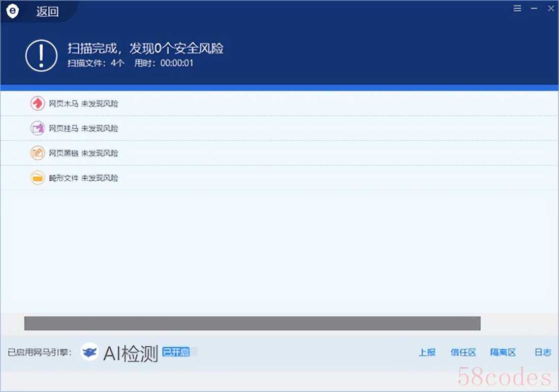Open the 信任区 trust zone link
Image resolution: width=559 pixels, height=392 pixels.
(x=463, y=352)
